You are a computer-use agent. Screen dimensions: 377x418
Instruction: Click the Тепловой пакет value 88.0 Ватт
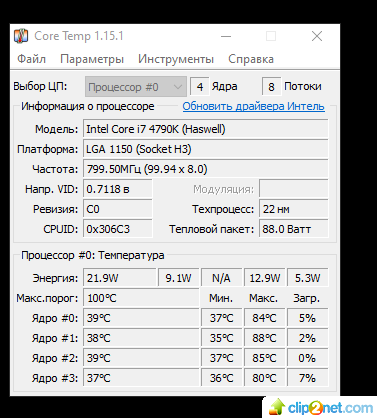coord(294,229)
